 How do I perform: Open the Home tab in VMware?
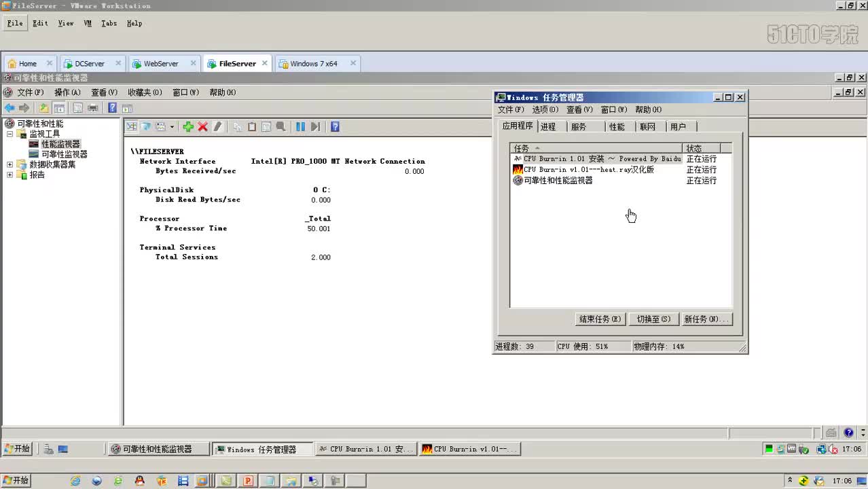(x=29, y=64)
